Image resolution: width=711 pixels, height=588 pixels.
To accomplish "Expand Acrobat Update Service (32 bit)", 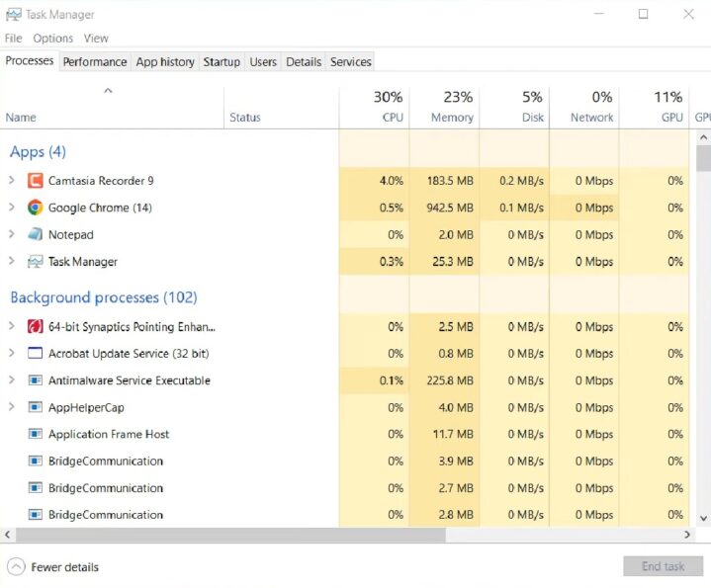I will point(12,353).
